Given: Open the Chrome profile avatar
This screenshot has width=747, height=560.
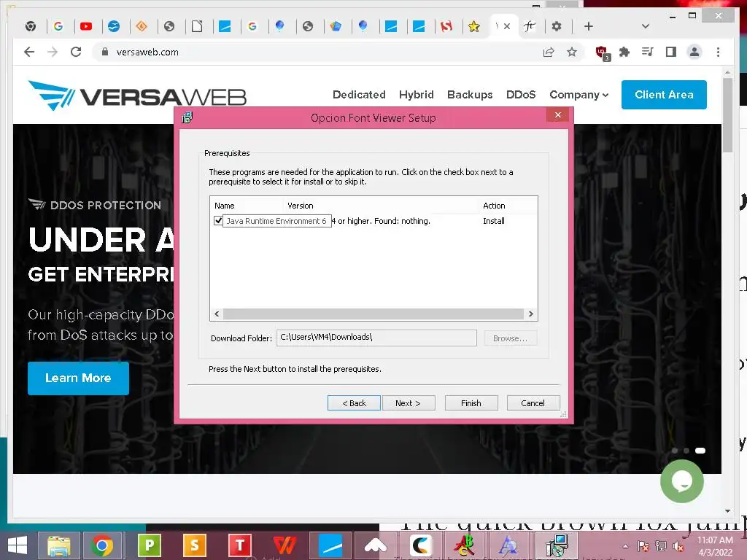Looking at the screenshot, I should (694, 52).
